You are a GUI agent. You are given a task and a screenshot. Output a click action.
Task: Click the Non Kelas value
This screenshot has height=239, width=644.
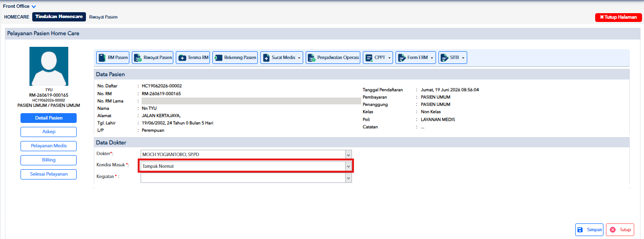pos(431,112)
